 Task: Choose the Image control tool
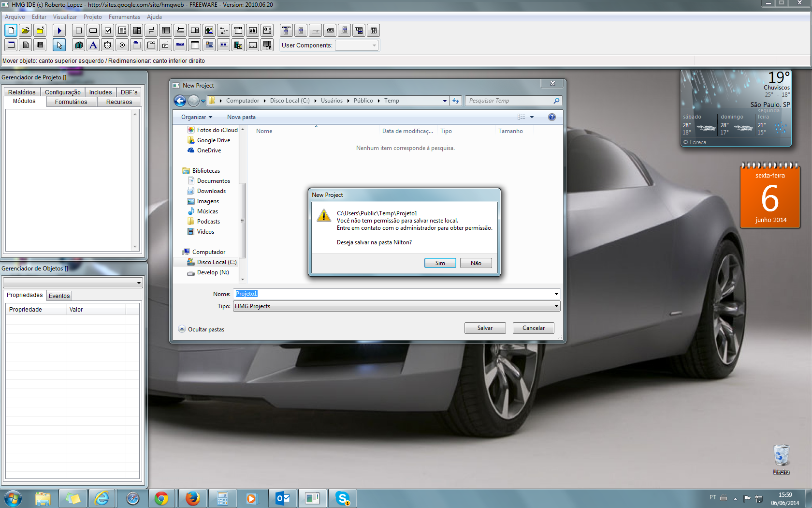[x=209, y=30]
